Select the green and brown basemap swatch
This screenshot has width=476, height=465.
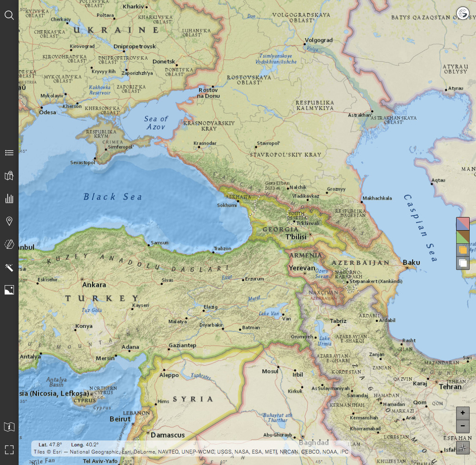[462, 237]
